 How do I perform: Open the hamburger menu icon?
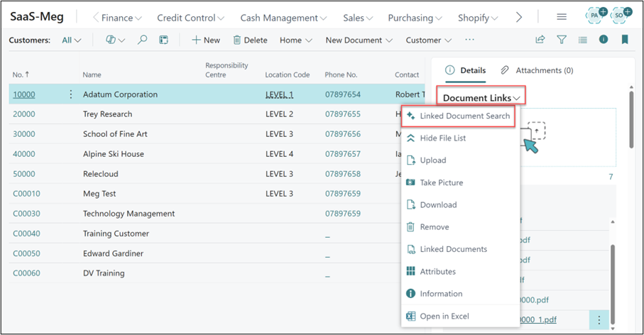point(562,17)
